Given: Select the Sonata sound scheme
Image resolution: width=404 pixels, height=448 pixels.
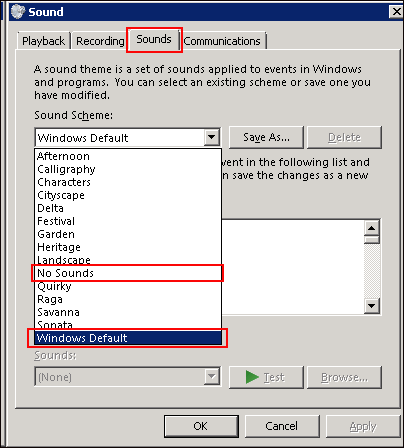Looking at the screenshot, I should click(x=128, y=324).
